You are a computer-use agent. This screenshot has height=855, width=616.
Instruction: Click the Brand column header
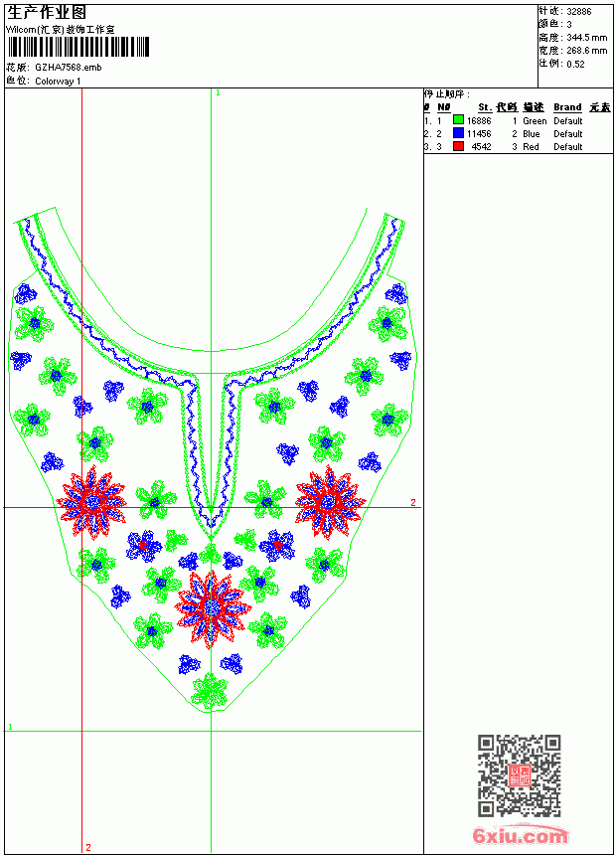pyautogui.click(x=567, y=107)
